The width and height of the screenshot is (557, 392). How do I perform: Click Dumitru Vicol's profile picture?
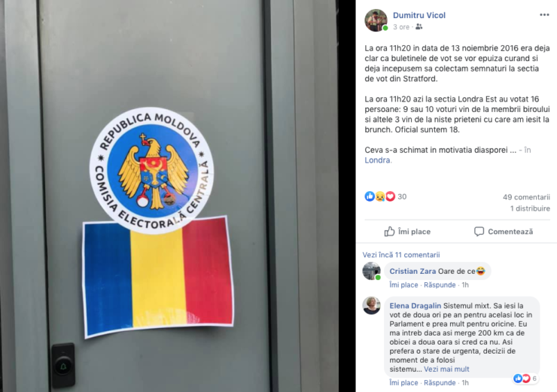[376, 20]
